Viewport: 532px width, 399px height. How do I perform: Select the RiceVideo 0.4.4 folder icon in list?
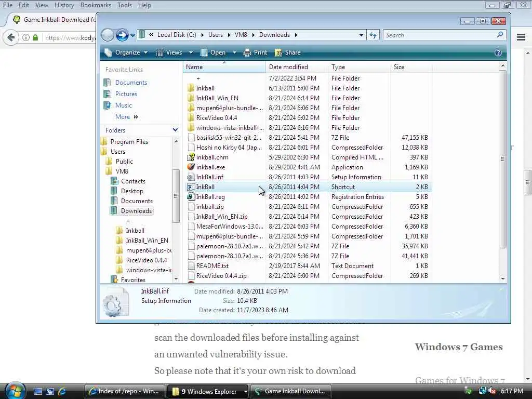tap(191, 118)
